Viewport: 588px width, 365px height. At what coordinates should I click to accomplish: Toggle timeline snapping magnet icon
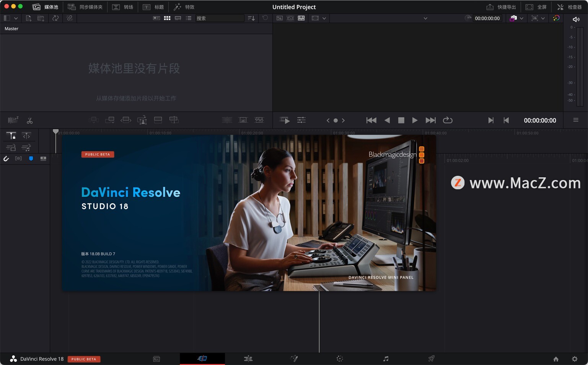coord(6,159)
